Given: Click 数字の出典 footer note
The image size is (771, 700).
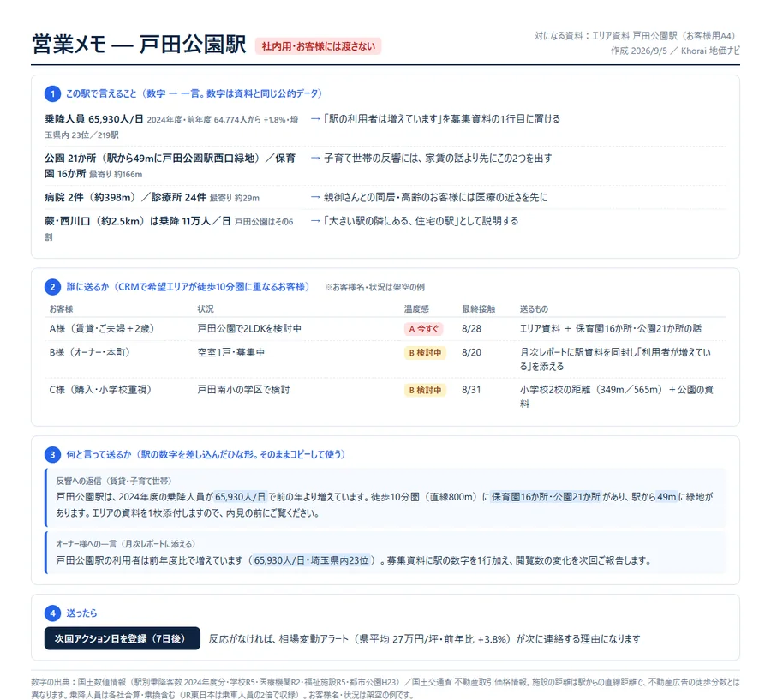Looking at the screenshot, I should [385, 688].
